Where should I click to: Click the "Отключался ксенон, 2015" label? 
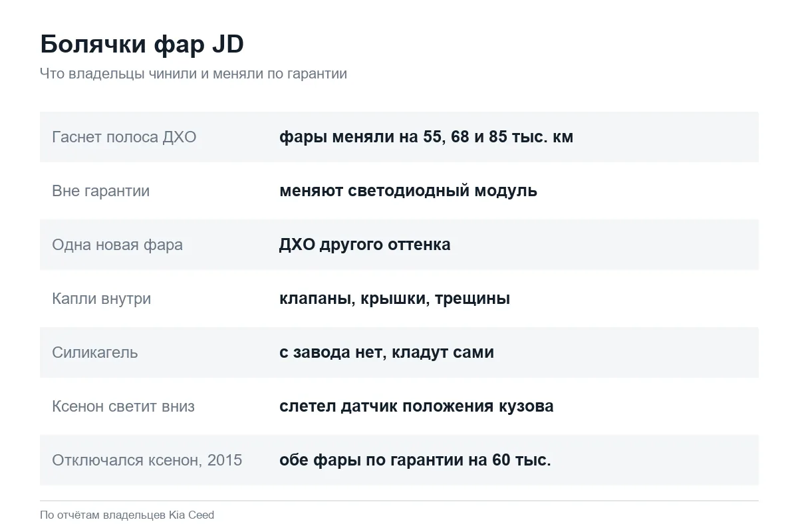147,460
